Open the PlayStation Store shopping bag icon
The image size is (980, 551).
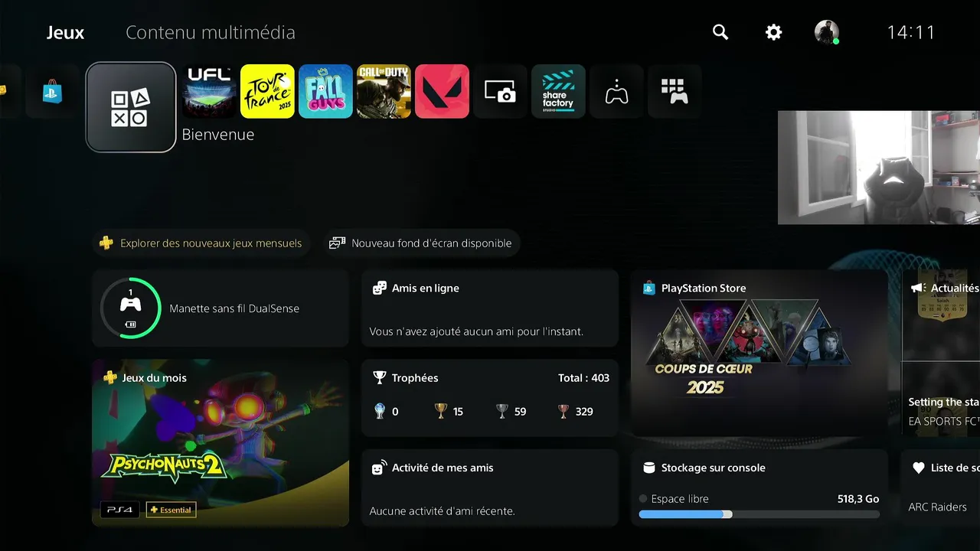pos(53,92)
